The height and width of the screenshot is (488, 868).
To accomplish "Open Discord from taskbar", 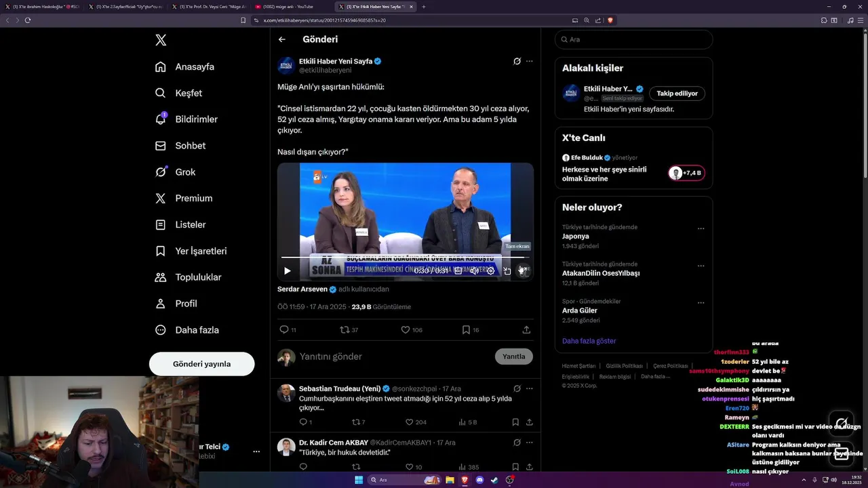I will 480,480.
